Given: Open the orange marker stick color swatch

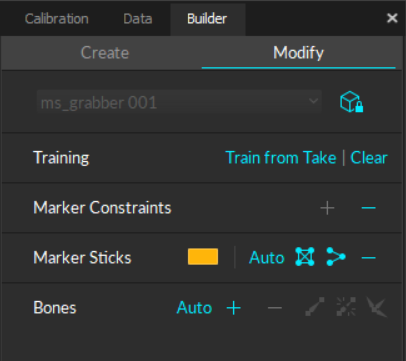Looking at the screenshot, I should tap(203, 257).
